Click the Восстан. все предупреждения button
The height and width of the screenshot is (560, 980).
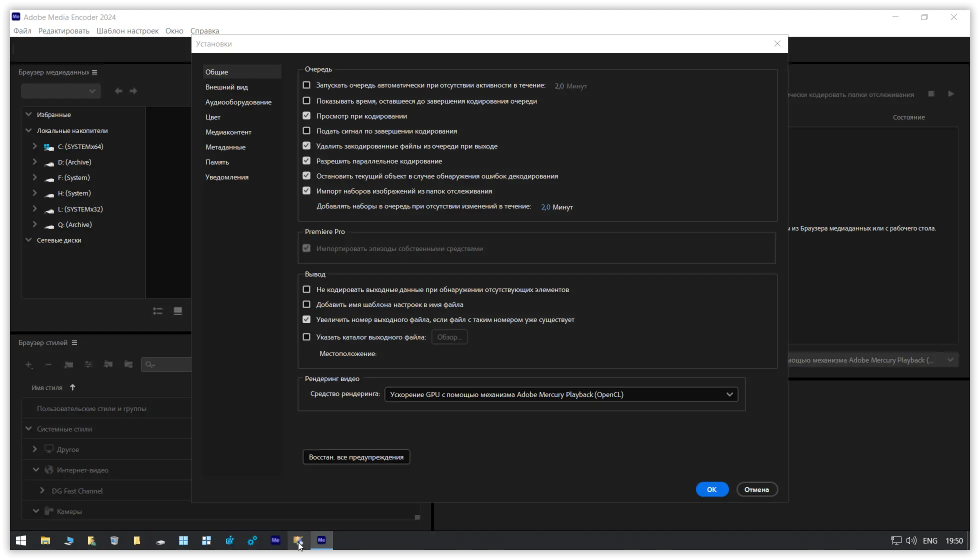[356, 457]
